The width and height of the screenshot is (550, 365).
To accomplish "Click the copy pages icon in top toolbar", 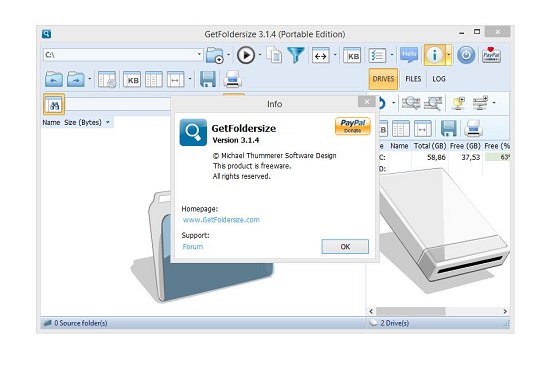I will (274, 55).
